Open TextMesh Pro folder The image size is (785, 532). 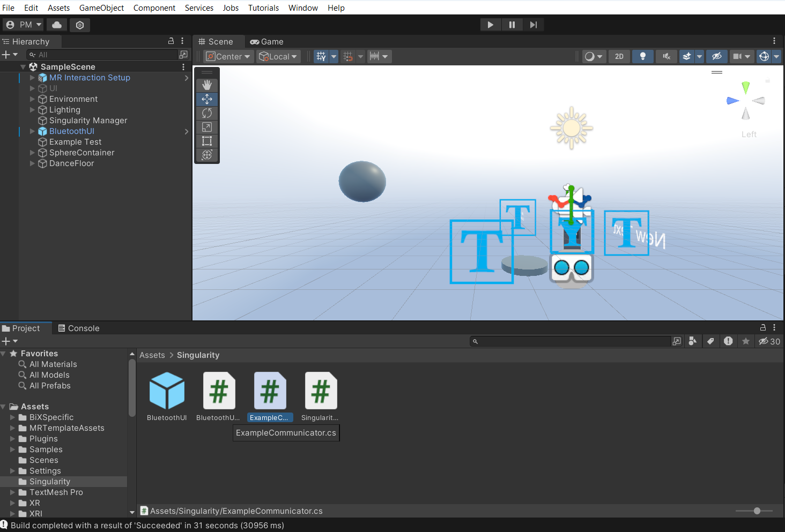[x=56, y=492]
